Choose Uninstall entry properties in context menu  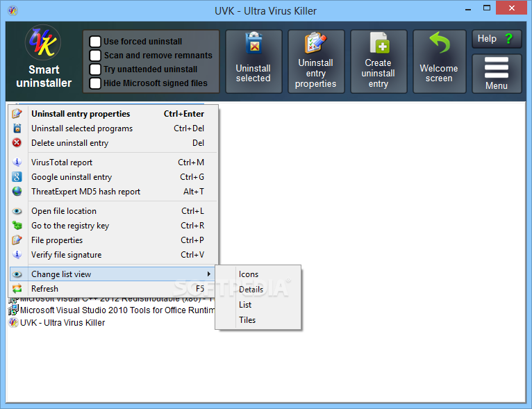113,114
